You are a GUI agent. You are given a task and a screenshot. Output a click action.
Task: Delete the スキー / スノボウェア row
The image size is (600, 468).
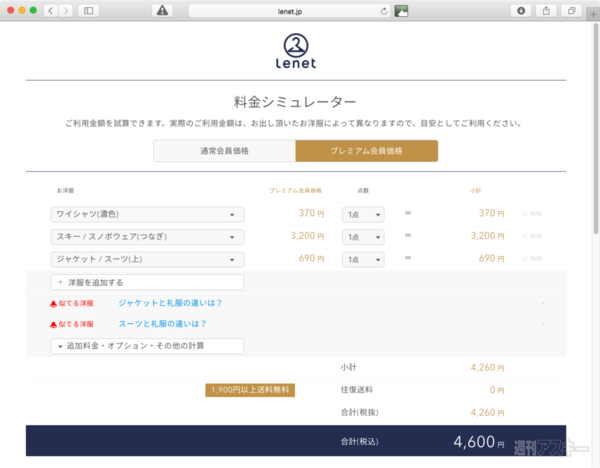tap(532, 236)
